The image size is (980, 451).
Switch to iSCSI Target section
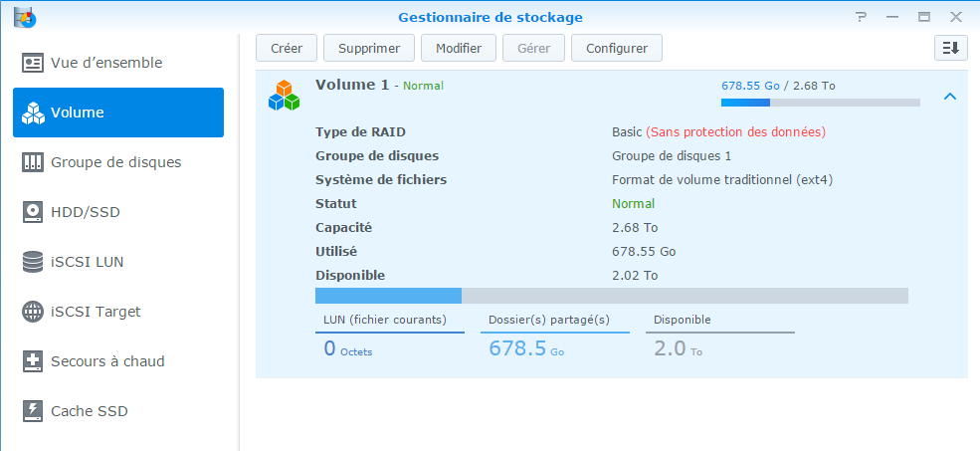[x=118, y=312]
